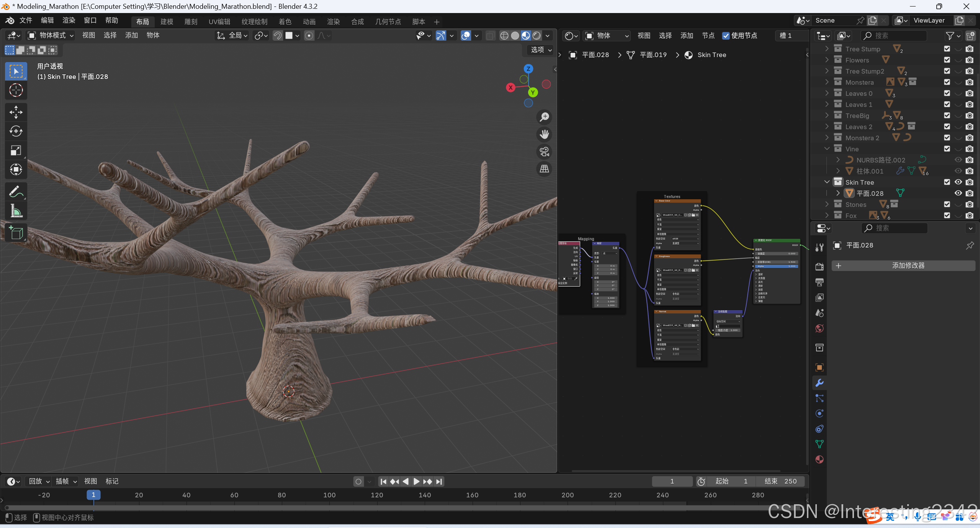Switch to the UV编辑 workspace tab
Screen dimensions: 980x528
click(x=219, y=22)
